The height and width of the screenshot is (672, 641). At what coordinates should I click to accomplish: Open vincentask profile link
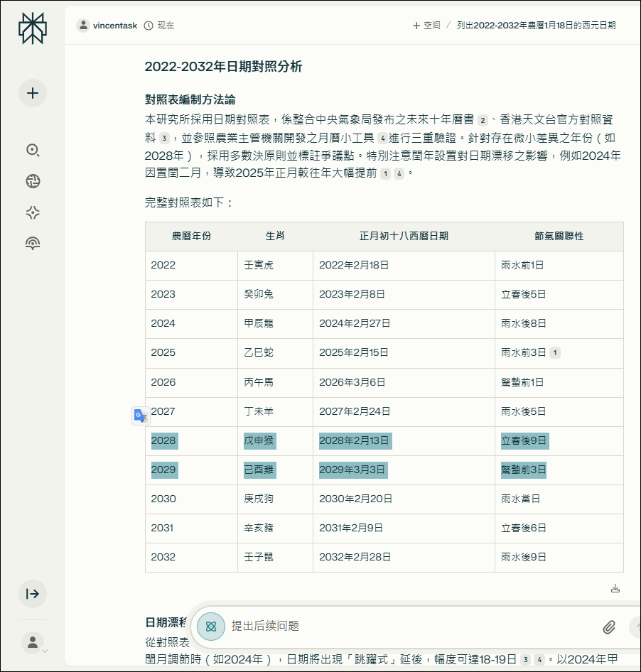pyautogui.click(x=115, y=26)
